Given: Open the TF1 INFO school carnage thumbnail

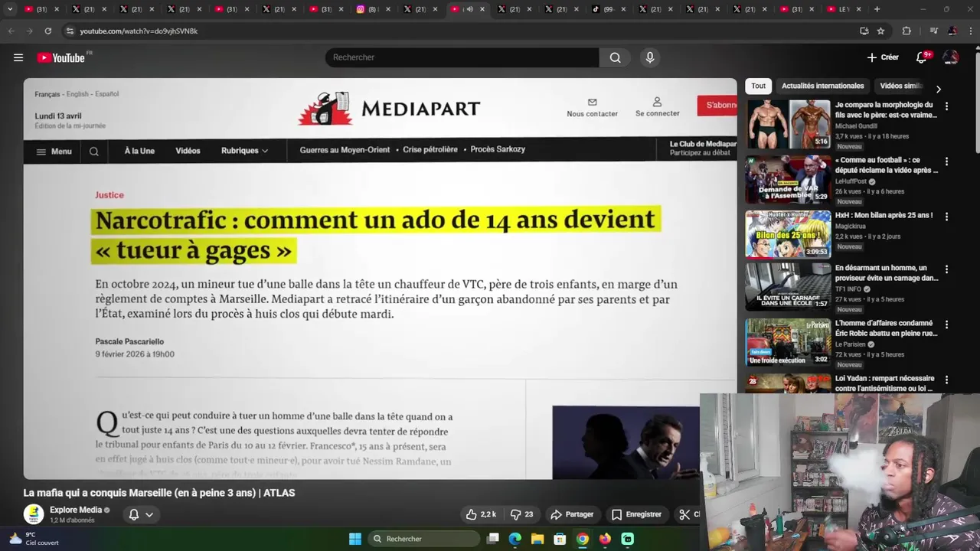Looking at the screenshot, I should 789,287.
